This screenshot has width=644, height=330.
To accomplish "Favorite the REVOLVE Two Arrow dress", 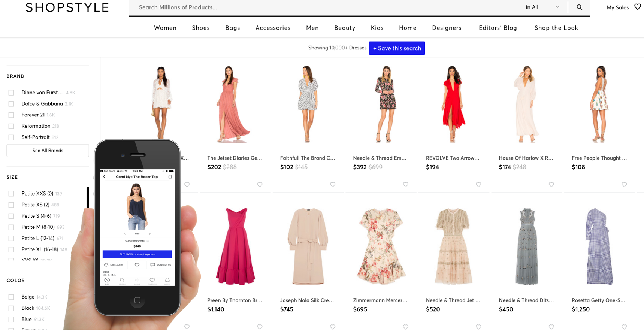I will 478,184.
